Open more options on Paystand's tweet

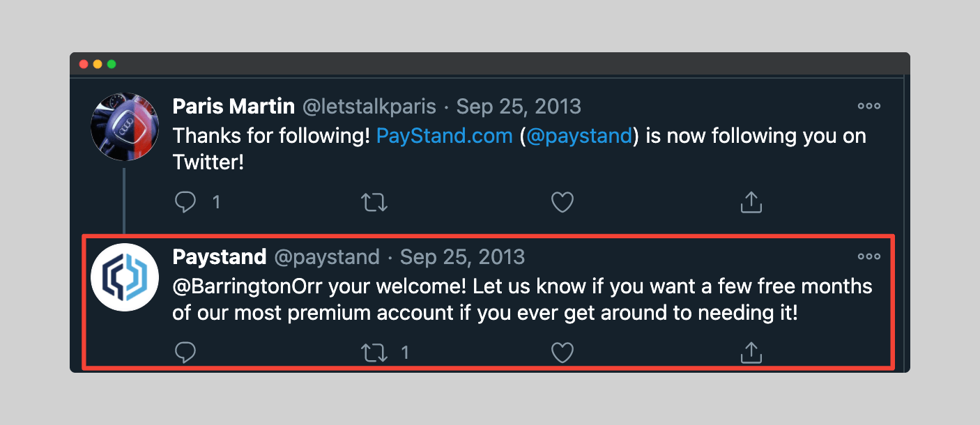[x=868, y=257]
